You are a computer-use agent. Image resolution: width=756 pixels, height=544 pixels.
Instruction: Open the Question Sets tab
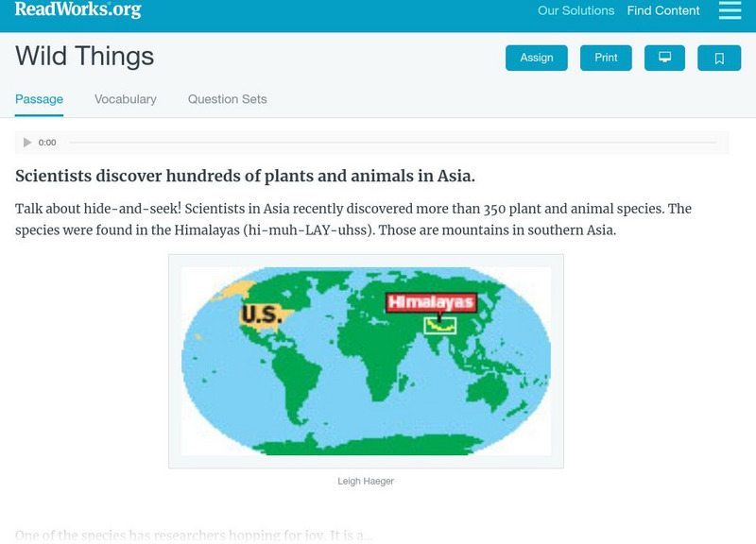[x=227, y=99]
